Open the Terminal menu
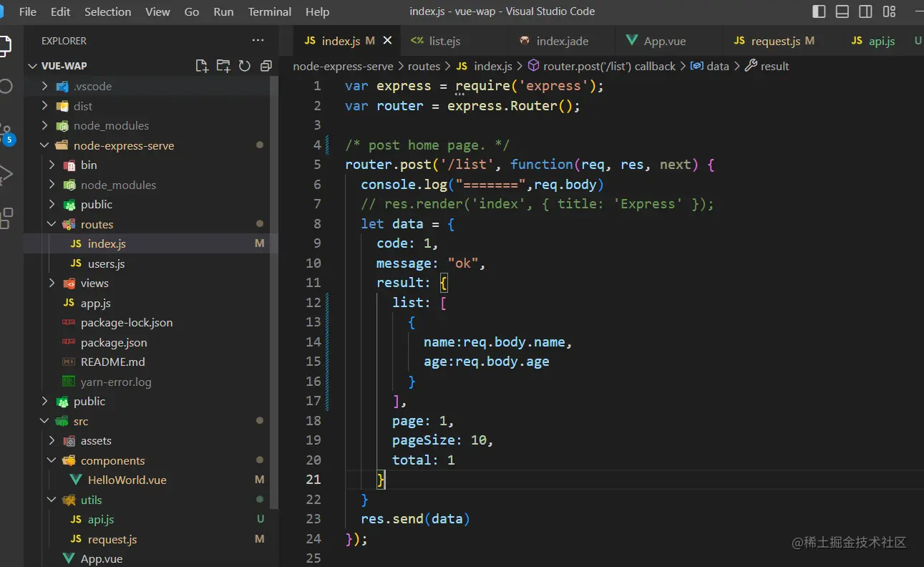Screen dimensions: 924x567 point(270,12)
